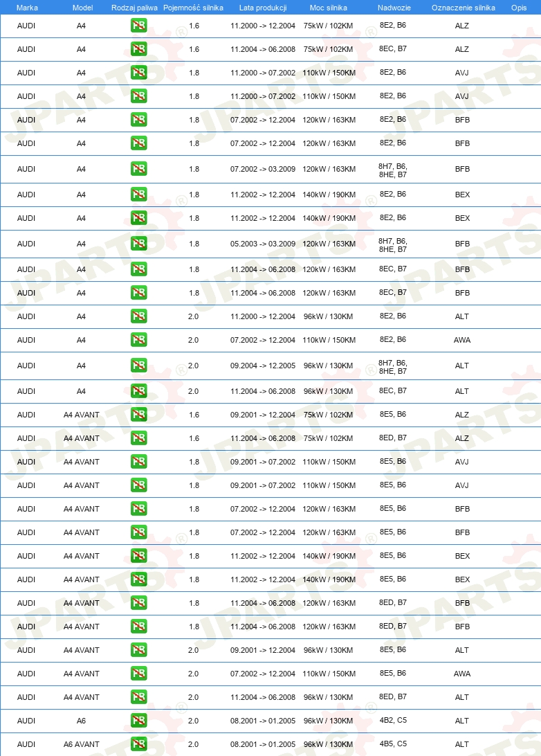Screen dimensions: 541x756
Task: Click fuel icon in A4 2.0 8EC, B7 row
Action: tap(139, 391)
